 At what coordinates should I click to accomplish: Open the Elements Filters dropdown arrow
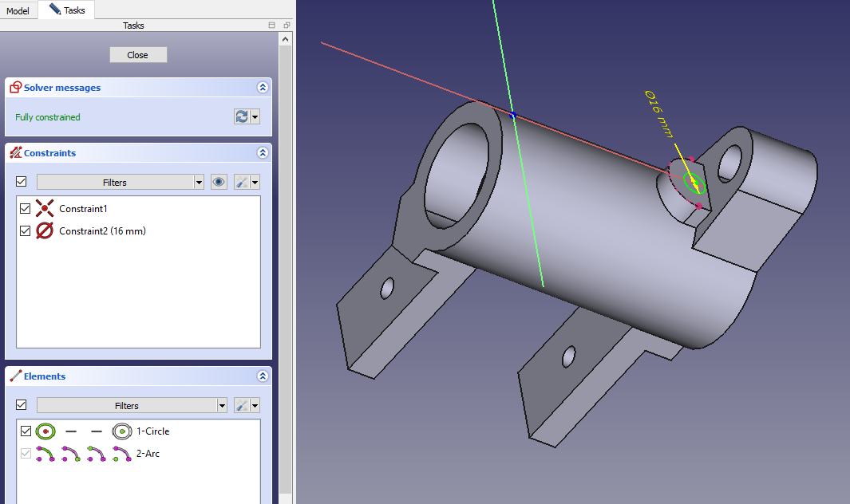coord(221,406)
